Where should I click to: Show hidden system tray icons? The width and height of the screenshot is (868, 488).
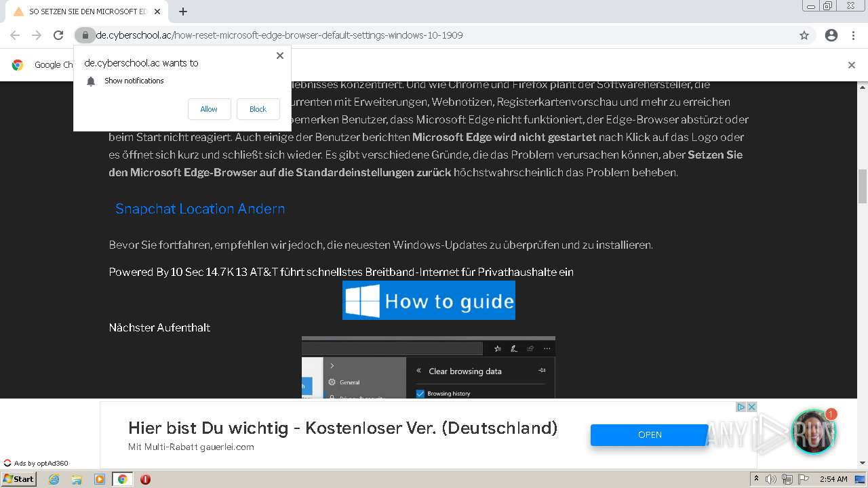756,479
